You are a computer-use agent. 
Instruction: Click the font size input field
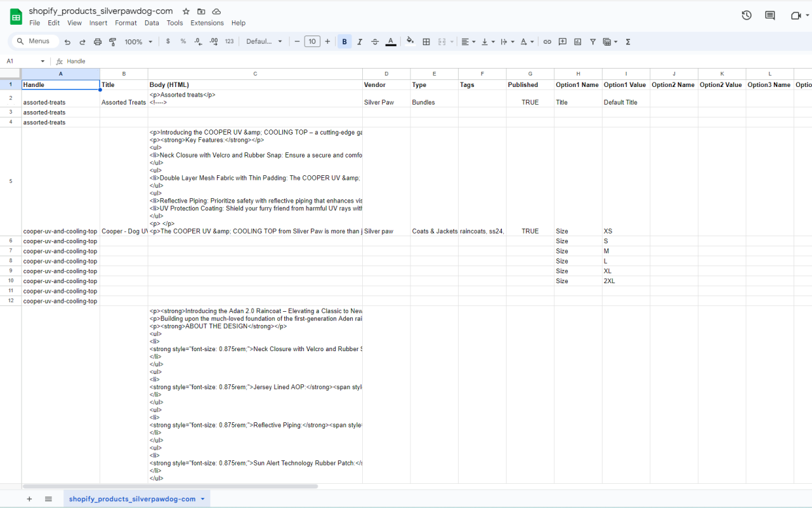click(312, 42)
